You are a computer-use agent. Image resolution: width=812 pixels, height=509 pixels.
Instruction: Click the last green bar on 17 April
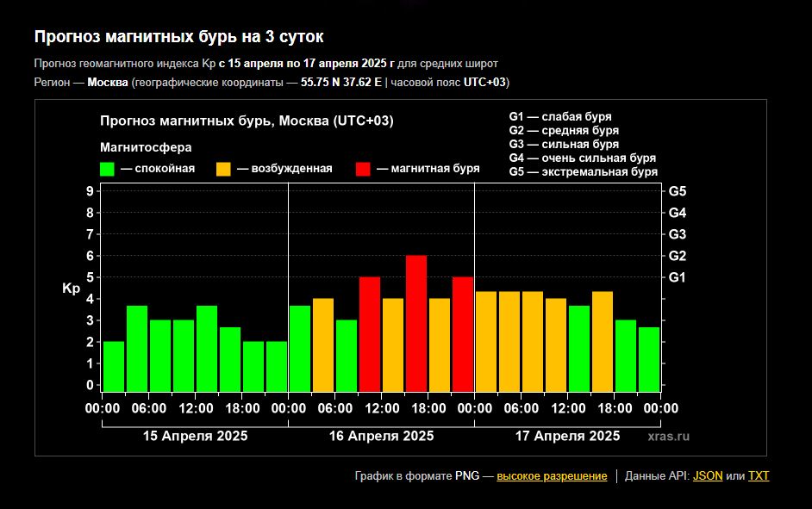tap(649, 359)
